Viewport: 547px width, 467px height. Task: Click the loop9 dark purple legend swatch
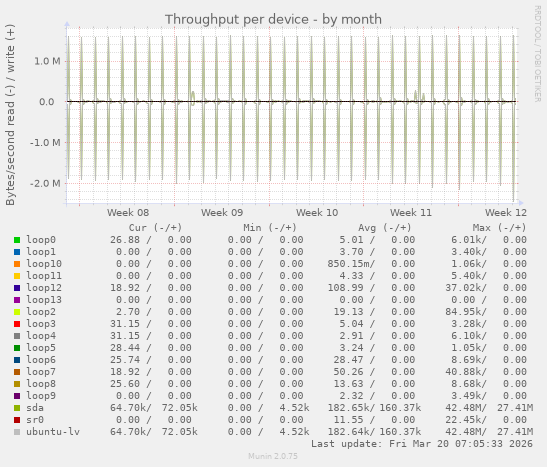17,396
